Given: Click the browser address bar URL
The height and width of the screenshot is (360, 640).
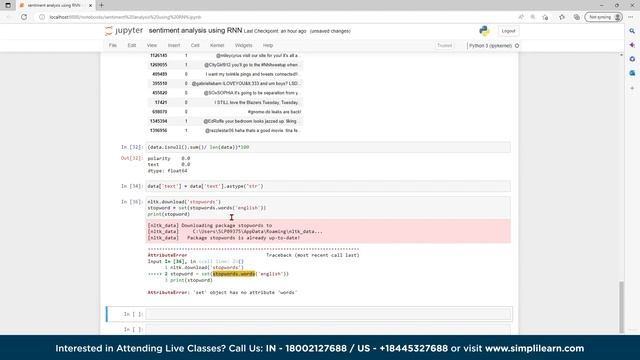Looking at the screenshot, I should click(125, 17).
